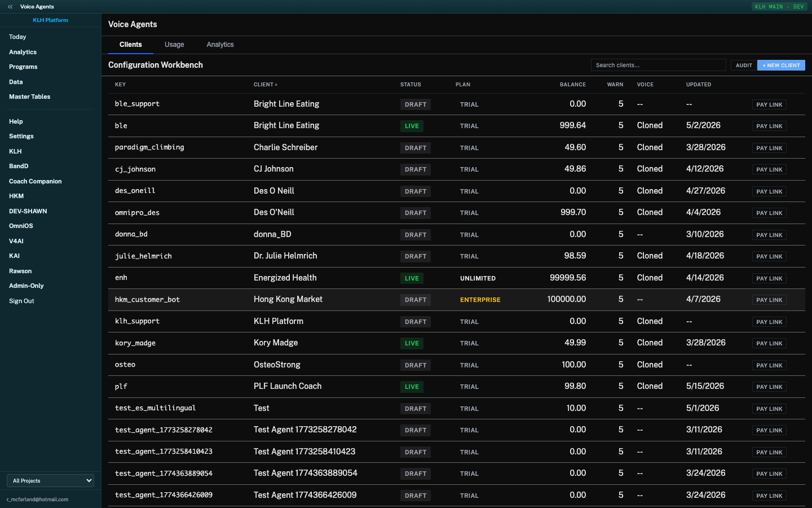
Task: Open Today in the sidebar
Action: coord(17,37)
